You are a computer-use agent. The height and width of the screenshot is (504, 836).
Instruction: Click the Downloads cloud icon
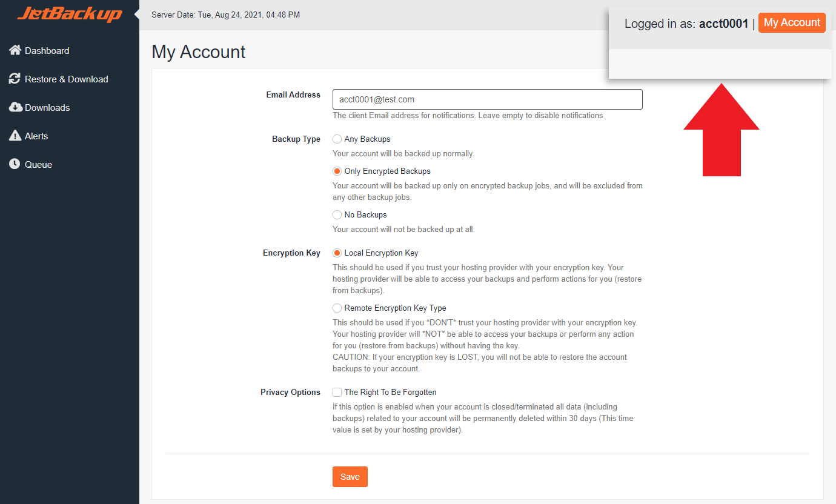point(15,107)
